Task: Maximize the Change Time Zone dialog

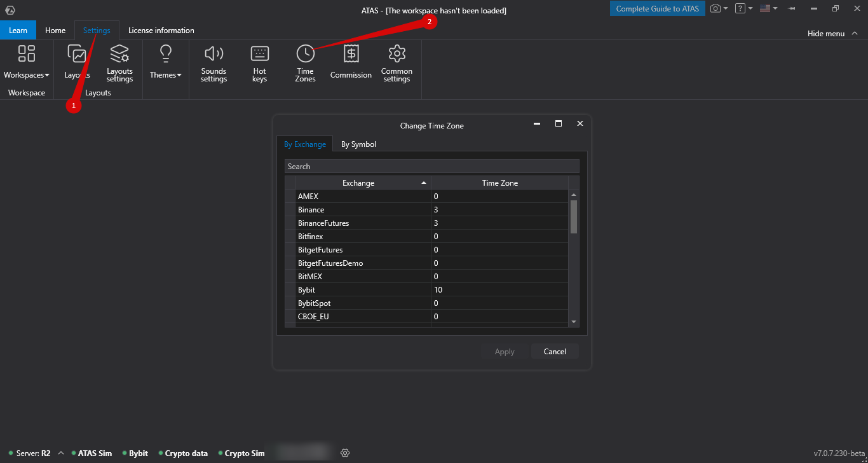Action: pos(559,124)
